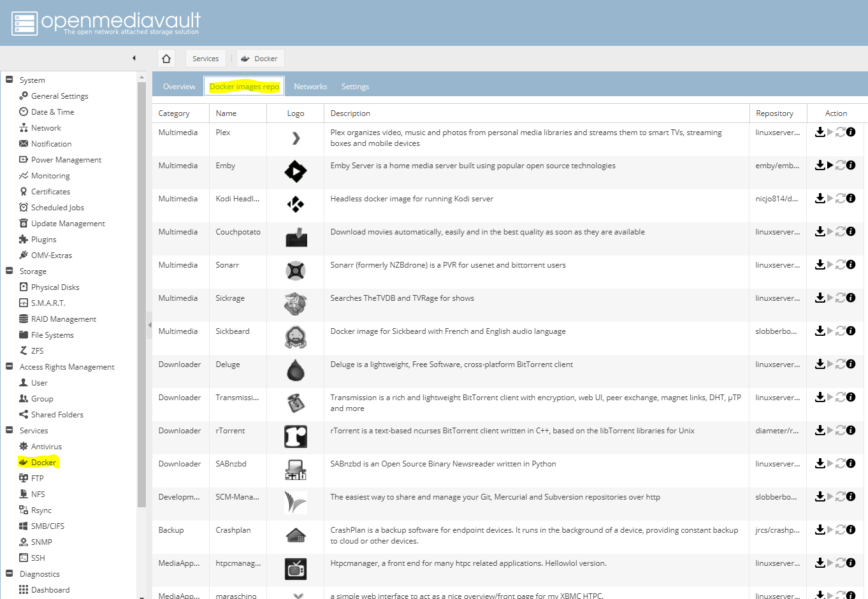Open General Settings in sidebar
Screen dimensions: 868x599
pos(59,96)
